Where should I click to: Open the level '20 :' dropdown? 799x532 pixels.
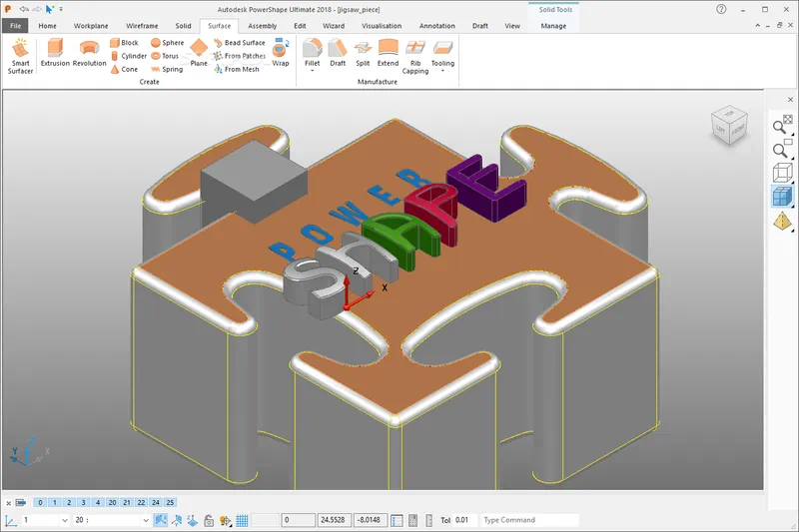click(x=146, y=520)
